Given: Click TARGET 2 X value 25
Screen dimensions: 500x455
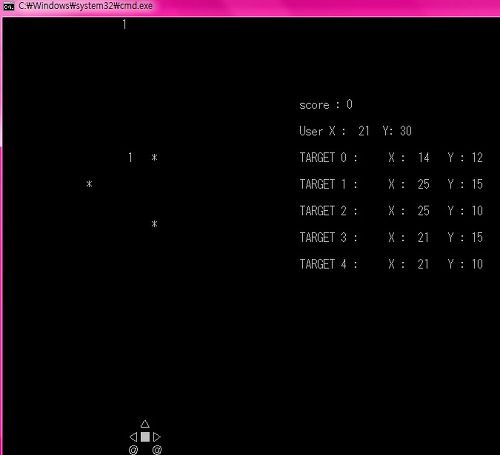Looking at the screenshot, I should (x=424, y=211).
